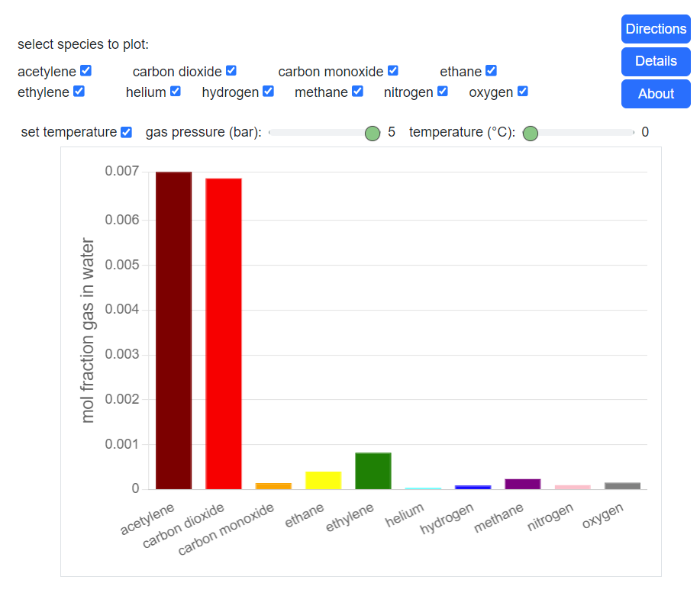The width and height of the screenshot is (700, 596).
Task: Select the green ethylene bar
Action: pyautogui.click(x=373, y=471)
